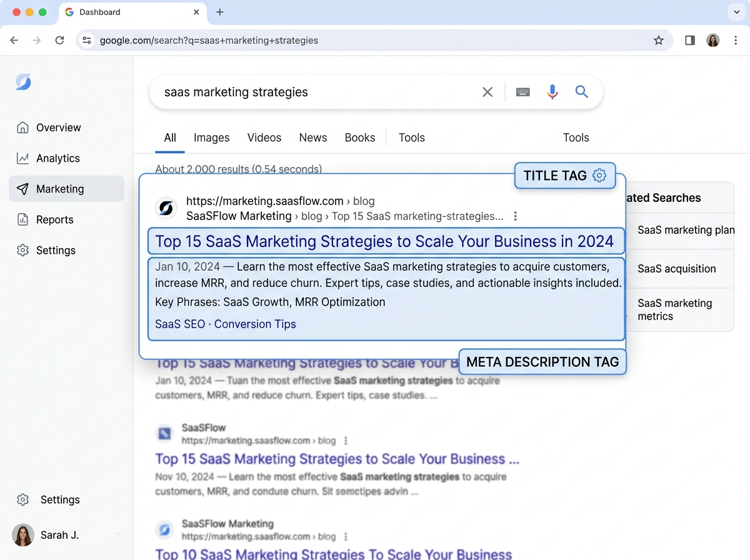The image size is (750, 560).
Task: Open Settings below Reports in sidebar
Action: tap(66, 250)
